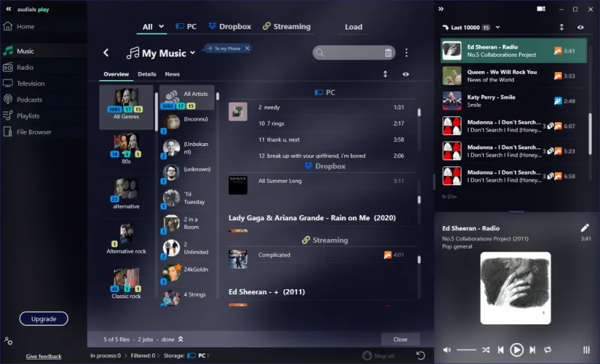This screenshot has height=364, width=600.
Task: Expand the In process chevron in status bar
Action: (x=124, y=356)
